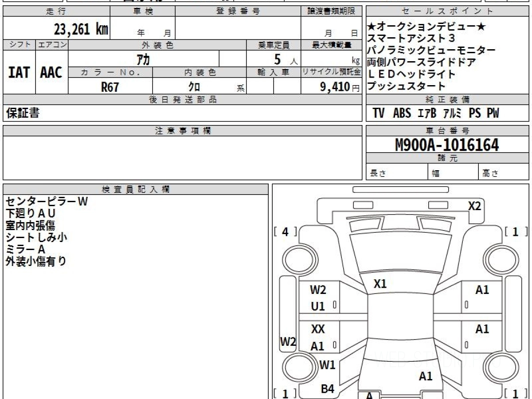Select the 最大積載量 header
The width and height of the screenshot is (532, 399).
click(x=332, y=45)
